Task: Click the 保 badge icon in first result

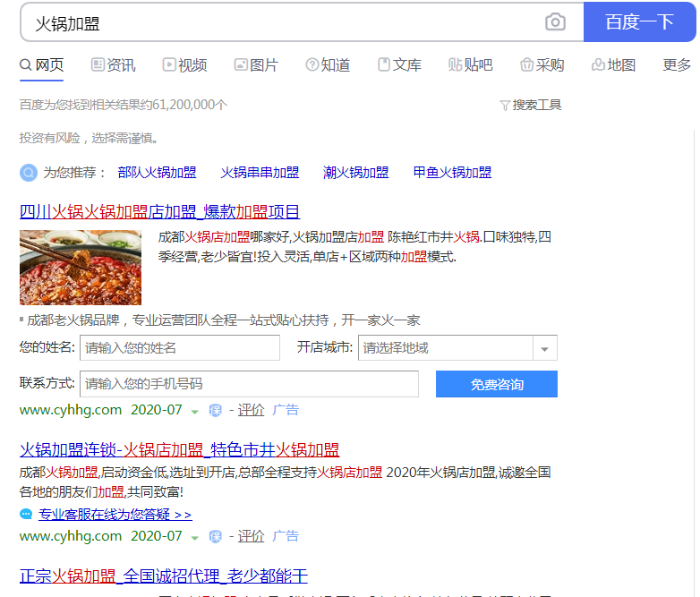Action: pyautogui.click(x=215, y=410)
